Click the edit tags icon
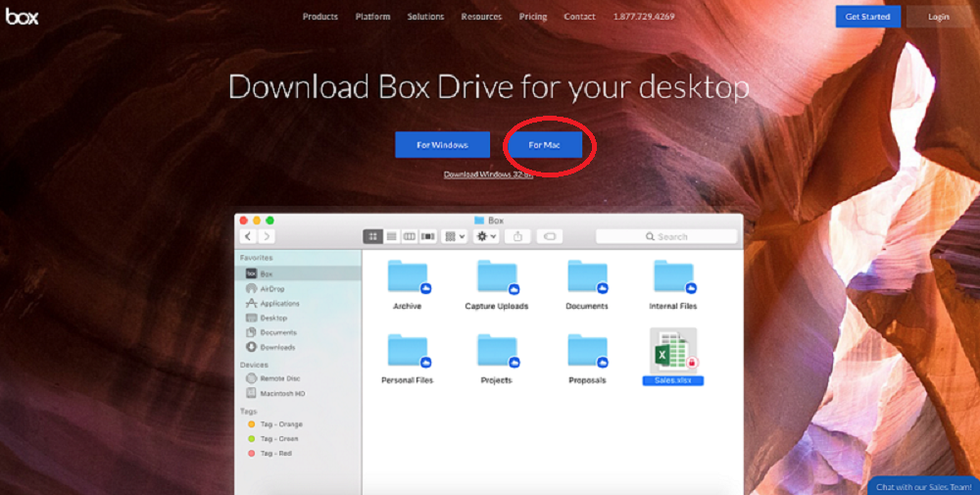This screenshot has height=495, width=980. point(550,236)
